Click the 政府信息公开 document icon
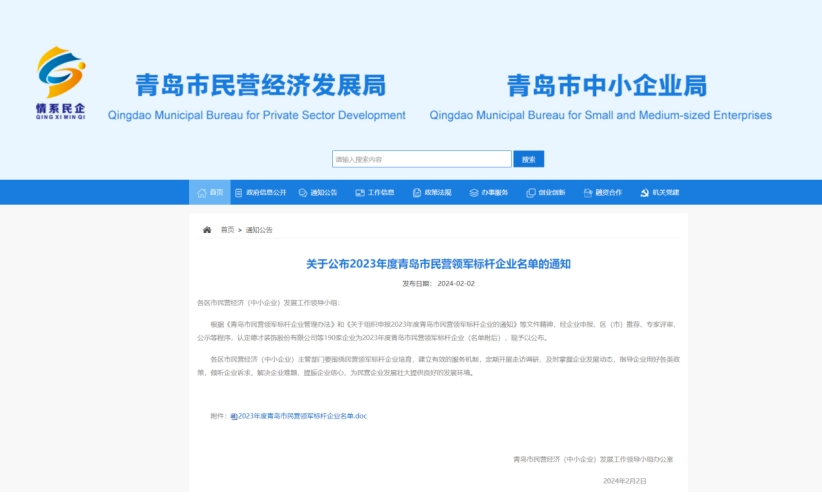 pos(239,193)
